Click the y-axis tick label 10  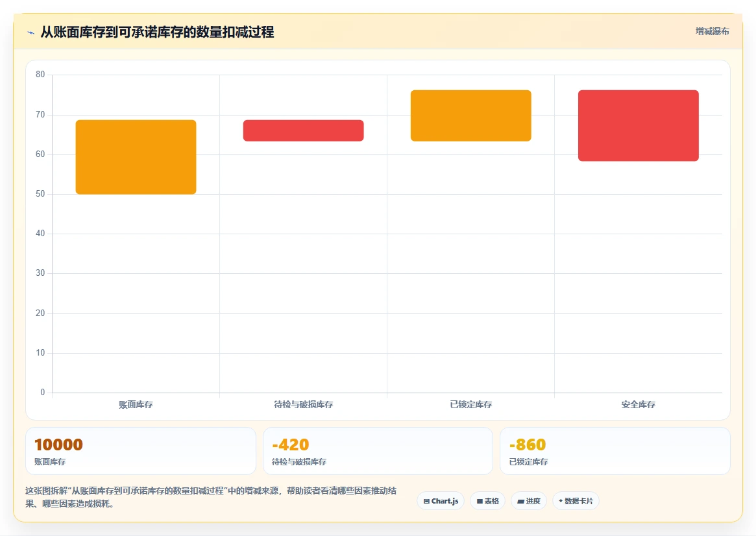(40, 352)
